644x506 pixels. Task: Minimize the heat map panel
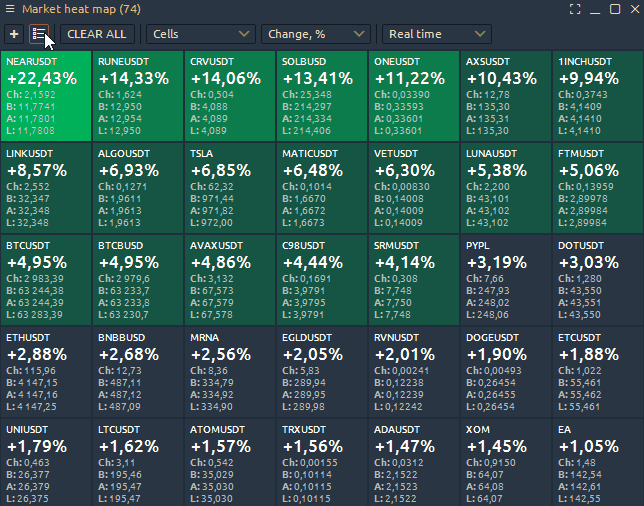(x=595, y=9)
